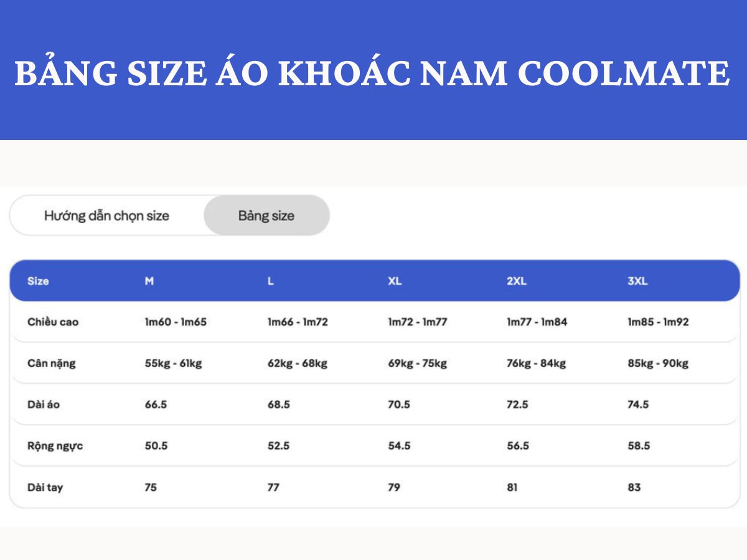Click the 1m60 - 1m65 height cell

(x=175, y=322)
